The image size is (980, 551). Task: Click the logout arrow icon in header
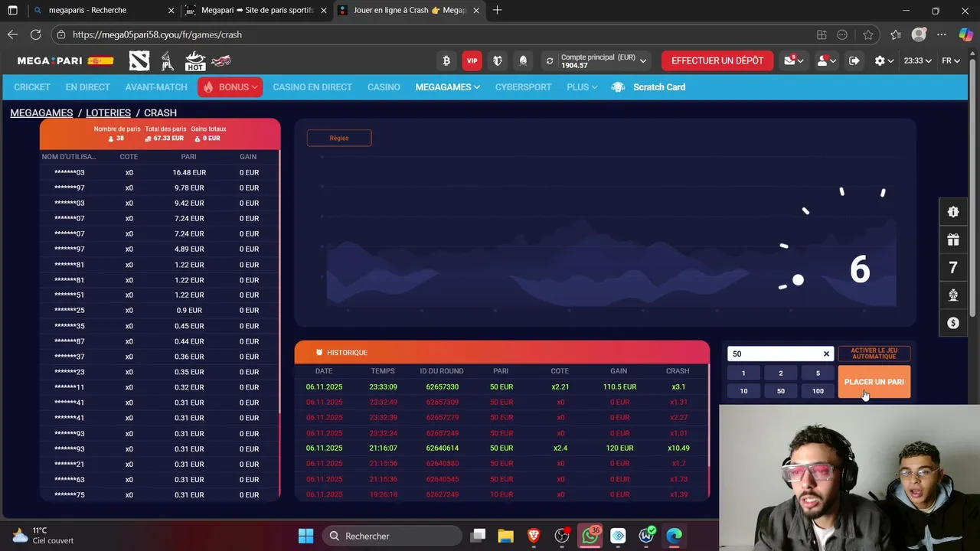[854, 60]
